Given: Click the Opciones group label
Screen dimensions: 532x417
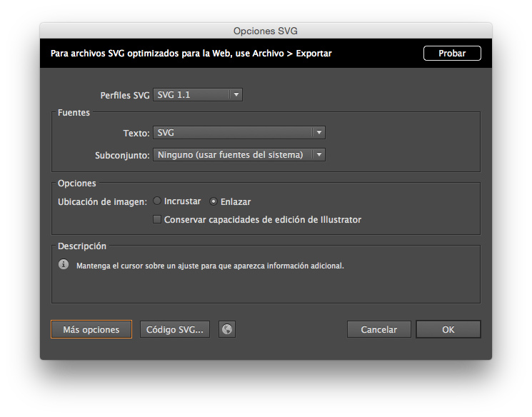Looking at the screenshot, I should point(76,184).
